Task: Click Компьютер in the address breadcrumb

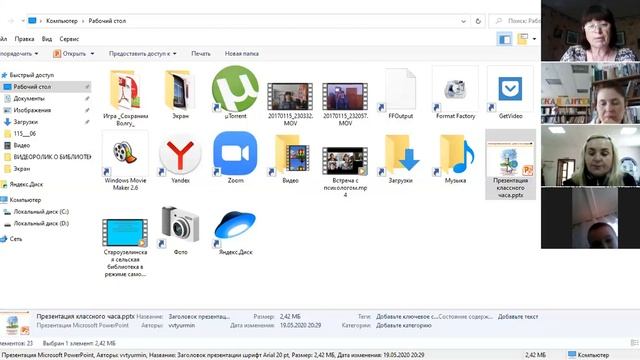Action: pos(62,21)
